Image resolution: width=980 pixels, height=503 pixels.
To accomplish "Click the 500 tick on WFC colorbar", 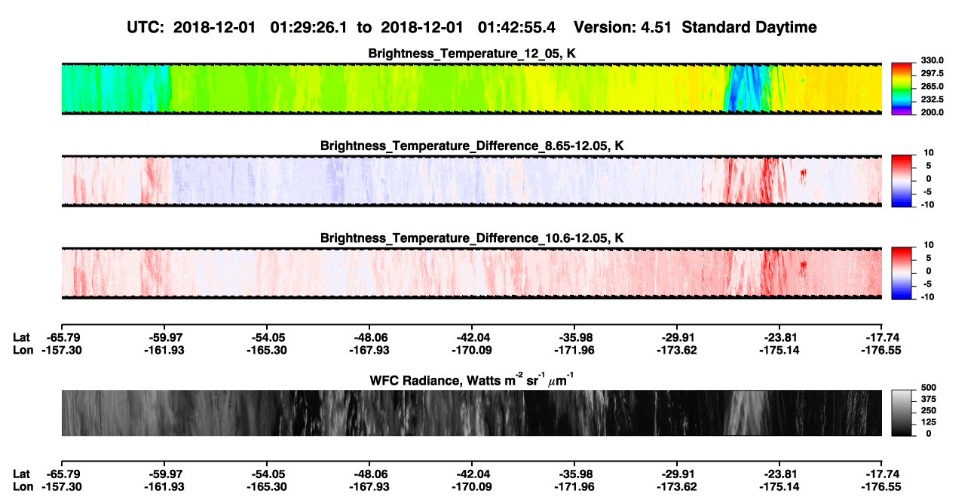I will (x=928, y=387).
